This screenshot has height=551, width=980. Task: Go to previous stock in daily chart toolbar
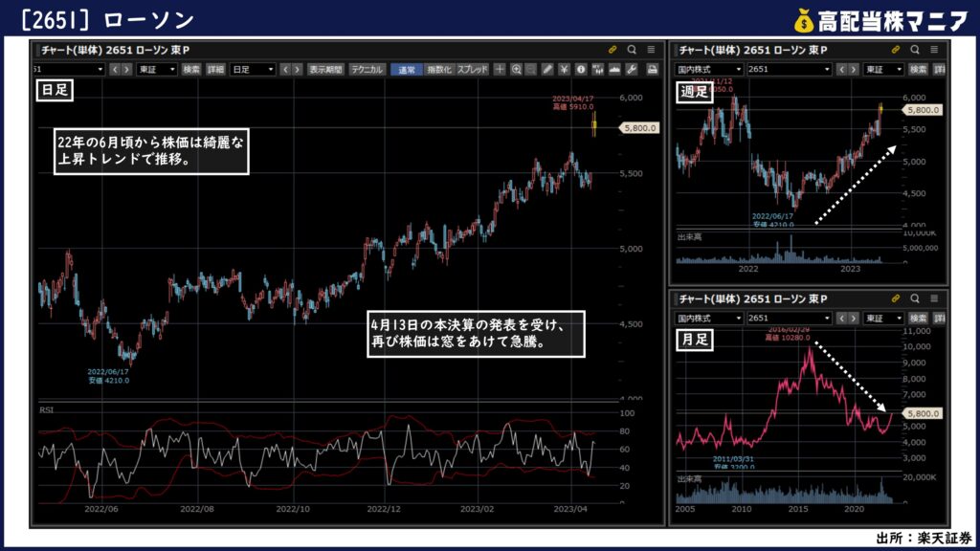[115, 69]
